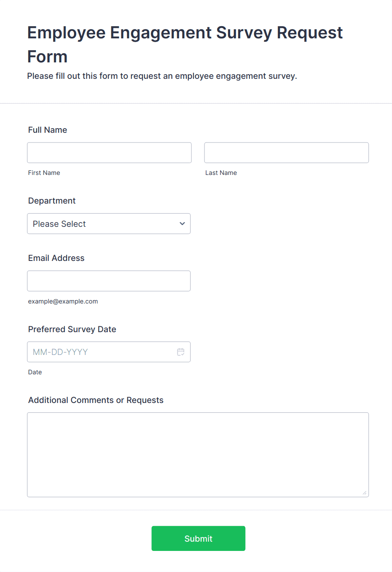Click the Email Address input field
The height and width of the screenshot is (572, 392).
[x=109, y=281]
